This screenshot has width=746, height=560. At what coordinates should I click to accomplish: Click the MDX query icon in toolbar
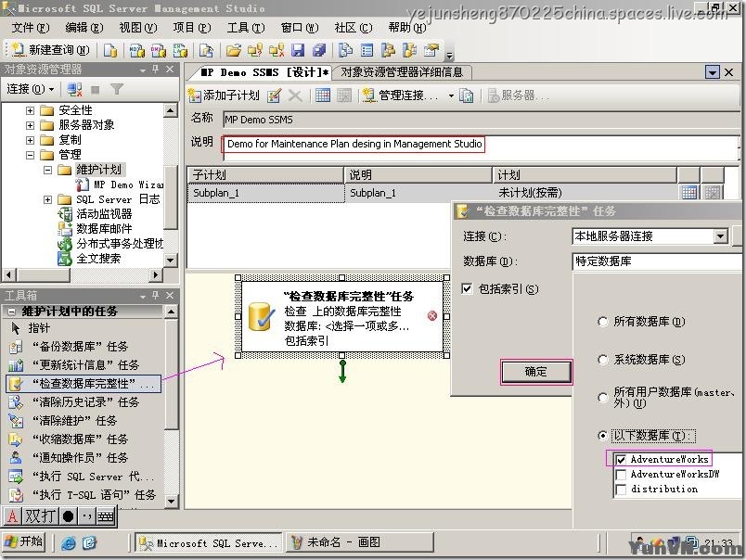(137, 50)
